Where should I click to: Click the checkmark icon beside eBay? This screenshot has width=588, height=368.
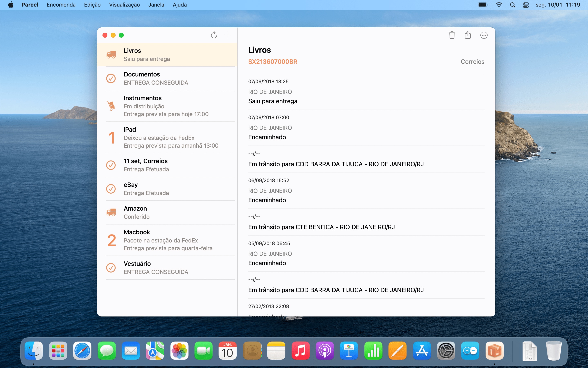[111, 189]
